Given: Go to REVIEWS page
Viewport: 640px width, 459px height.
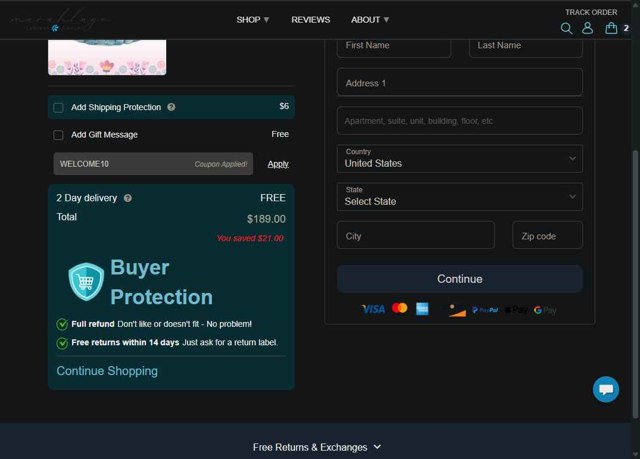Looking at the screenshot, I should point(311,20).
